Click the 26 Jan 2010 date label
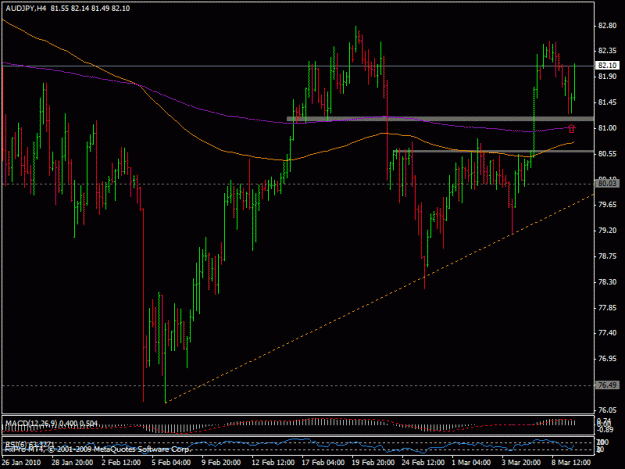Image resolution: width=625 pixels, height=469 pixels. (x=21, y=462)
